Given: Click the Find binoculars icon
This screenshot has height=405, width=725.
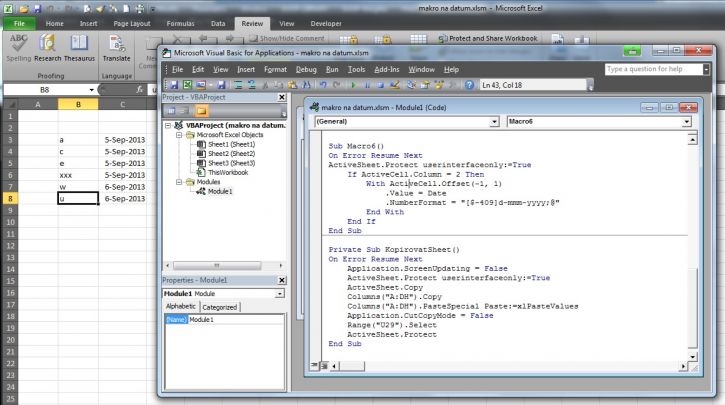Looking at the screenshot, I should [306, 85].
